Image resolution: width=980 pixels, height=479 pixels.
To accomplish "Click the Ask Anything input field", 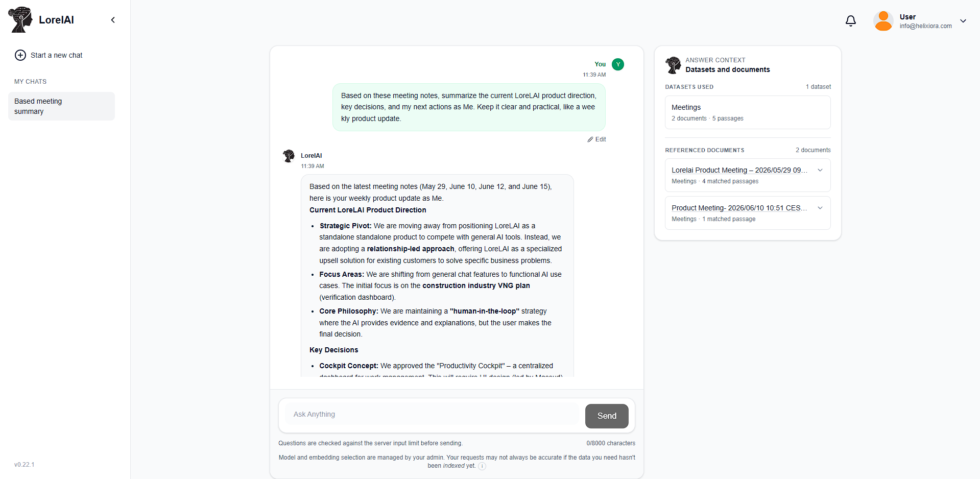I will pos(434,414).
